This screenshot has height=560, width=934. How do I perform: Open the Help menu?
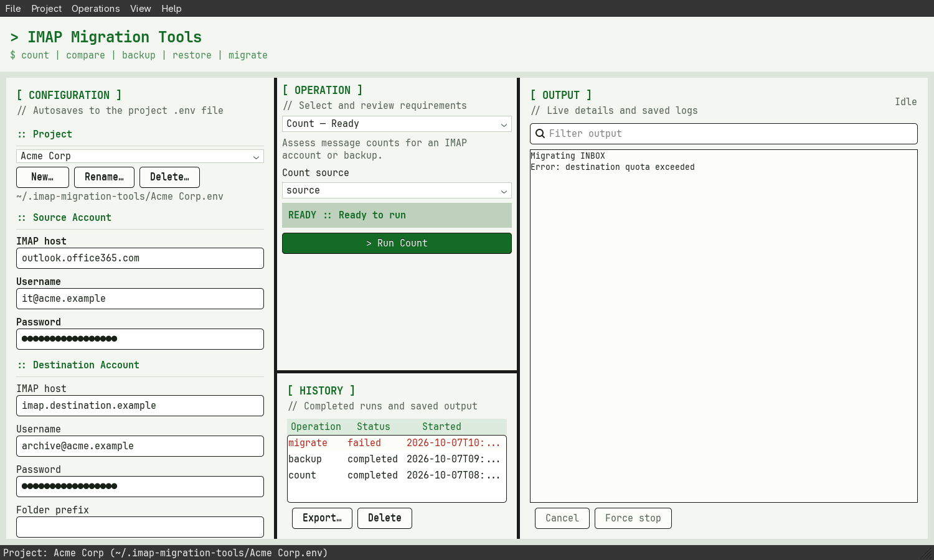[x=171, y=9]
